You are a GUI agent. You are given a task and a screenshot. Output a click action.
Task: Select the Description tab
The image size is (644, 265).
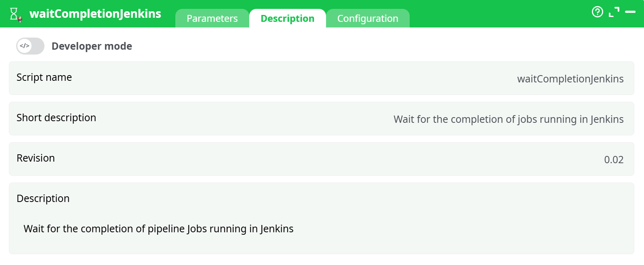[287, 18]
